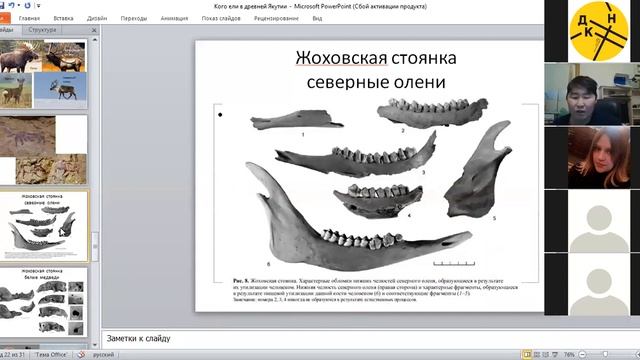The height and width of the screenshot is (360, 640).
Task: Close the slides thumbnail pane
Action: [94, 30]
